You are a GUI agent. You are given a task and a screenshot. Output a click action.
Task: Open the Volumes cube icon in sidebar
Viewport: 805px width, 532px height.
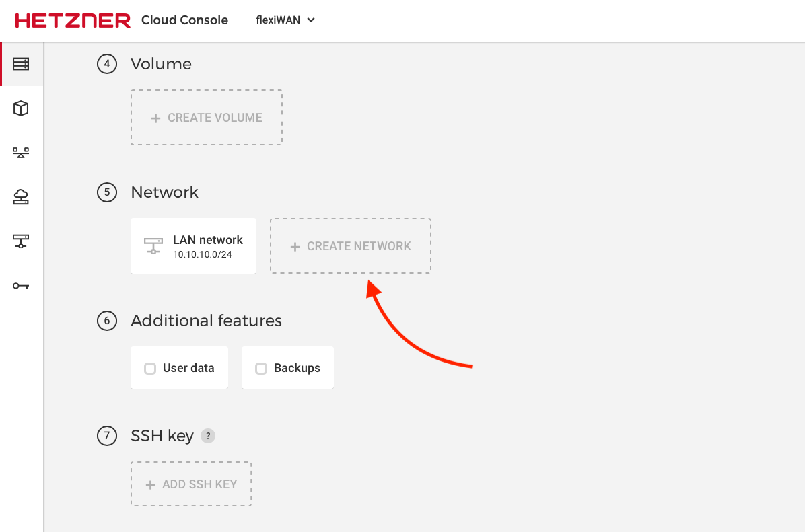tap(21, 108)
